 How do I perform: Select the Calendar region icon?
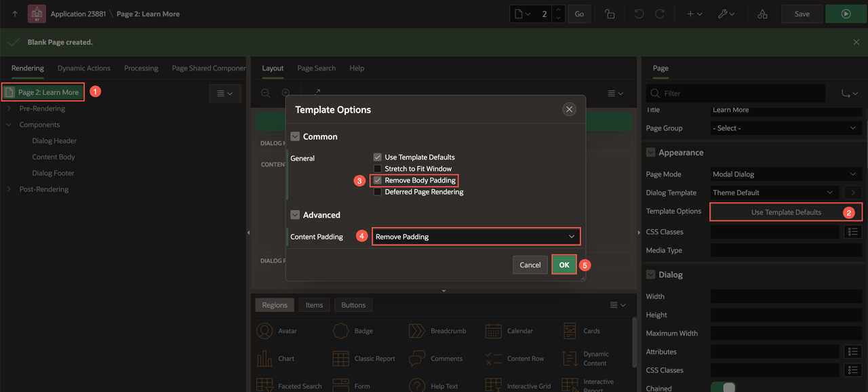point(494,331)
